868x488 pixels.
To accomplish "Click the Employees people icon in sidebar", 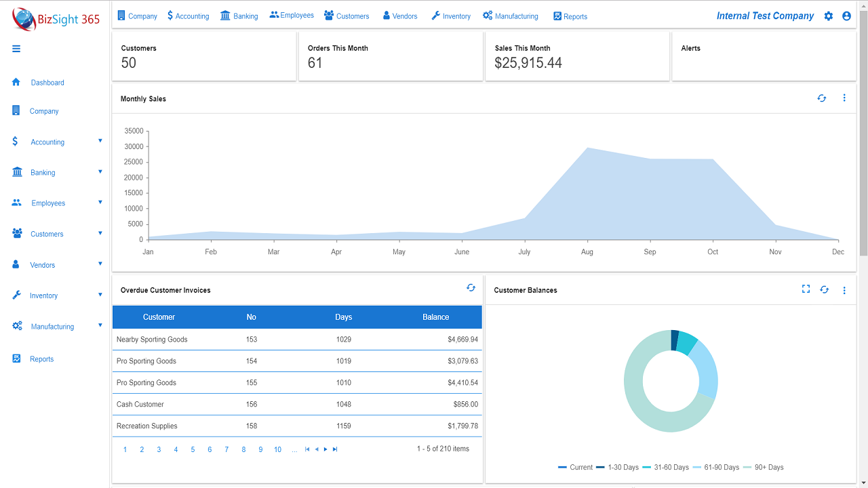I will (x=17, y=203).
